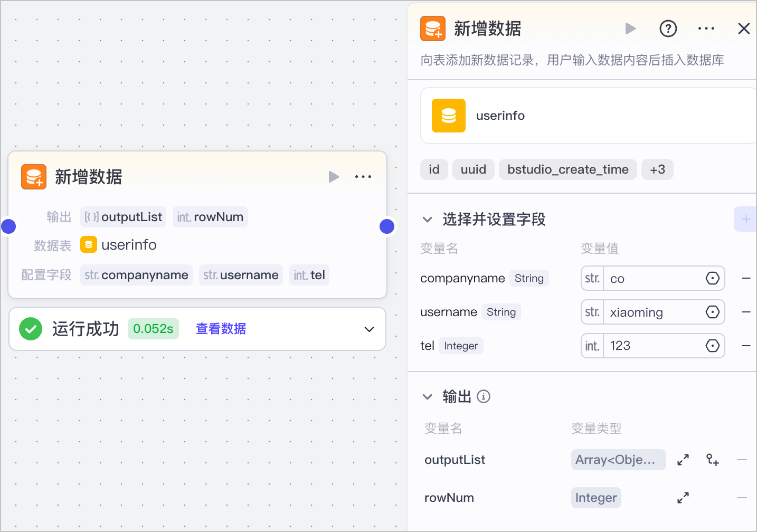Click outputList variable name in output section
757x532 pixels.
[x=455, y=460]
